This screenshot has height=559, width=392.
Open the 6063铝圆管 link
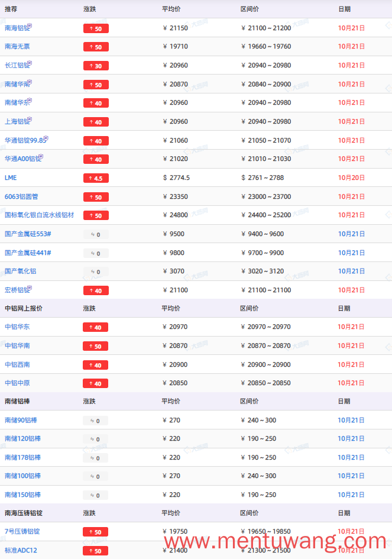point(21,196)
